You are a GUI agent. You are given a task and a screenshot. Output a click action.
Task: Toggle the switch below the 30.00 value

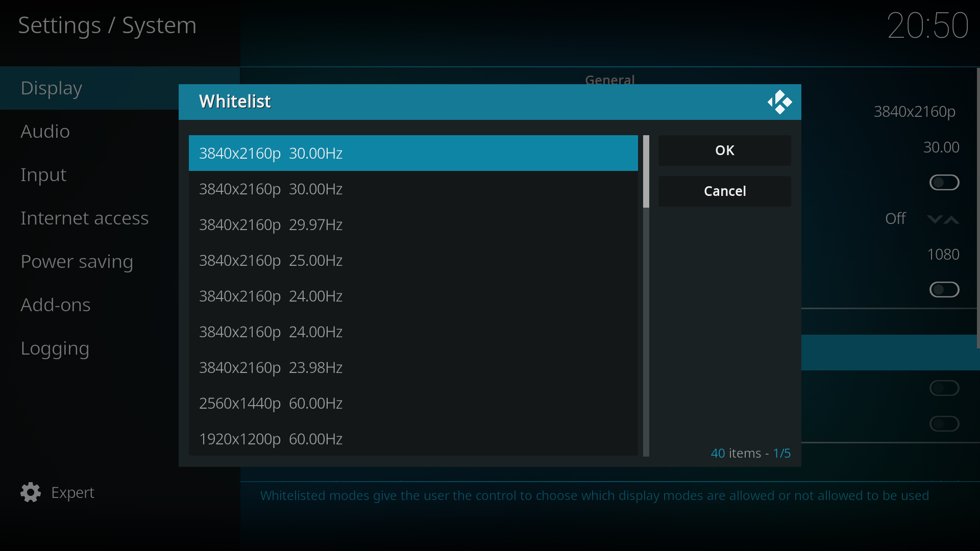coord(944,183)
